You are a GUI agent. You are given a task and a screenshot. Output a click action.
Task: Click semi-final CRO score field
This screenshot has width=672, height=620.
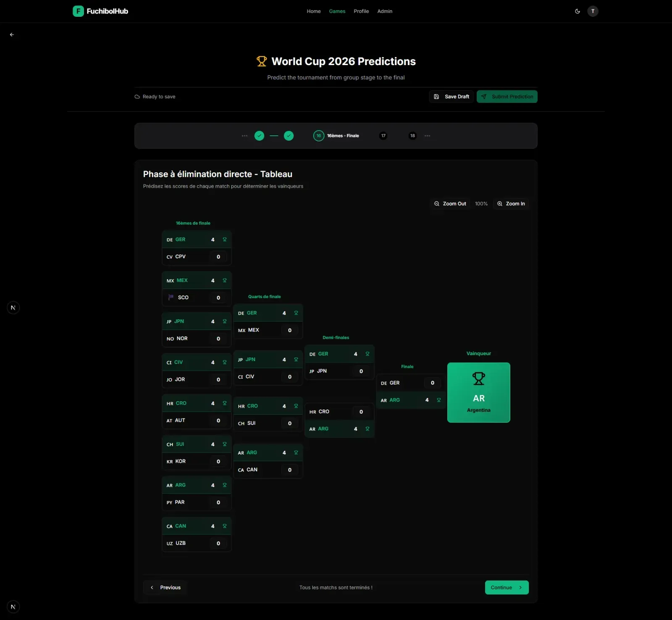[x=361, y=412]
